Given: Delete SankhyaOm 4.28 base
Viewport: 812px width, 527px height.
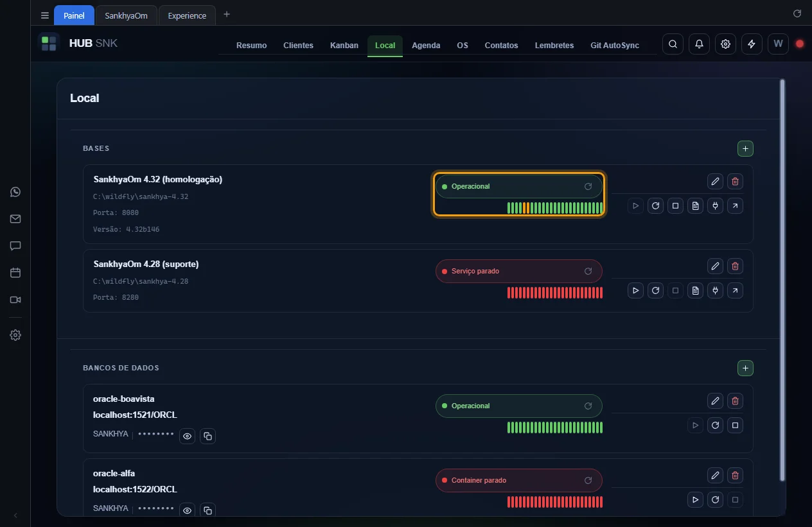Looking at the screenshot, I should tap(736, 266).
